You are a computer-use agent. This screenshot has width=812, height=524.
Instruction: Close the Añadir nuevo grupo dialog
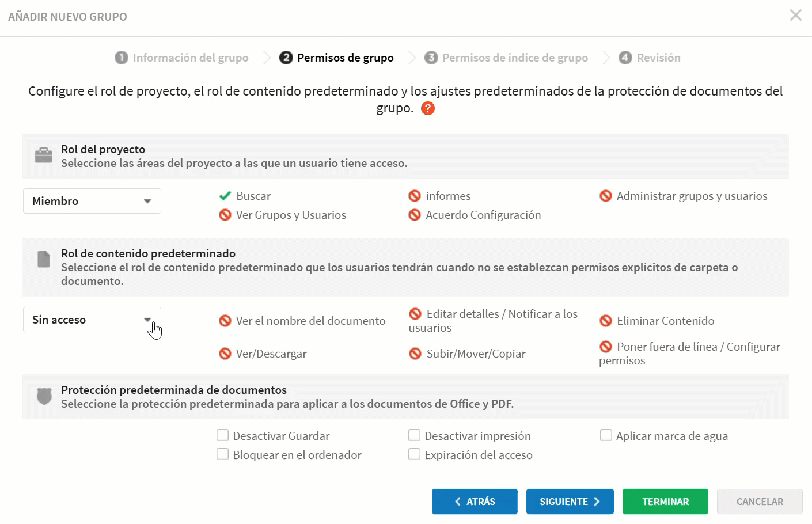[796, 15]
